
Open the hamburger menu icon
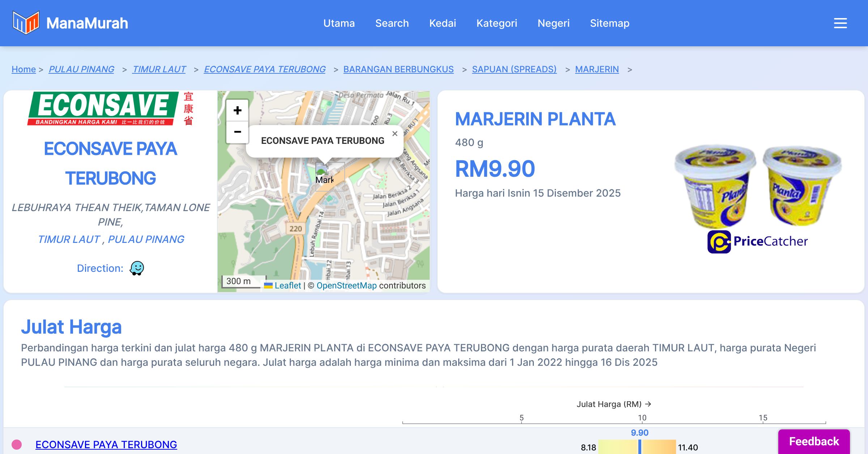click(x=840, y=23)
